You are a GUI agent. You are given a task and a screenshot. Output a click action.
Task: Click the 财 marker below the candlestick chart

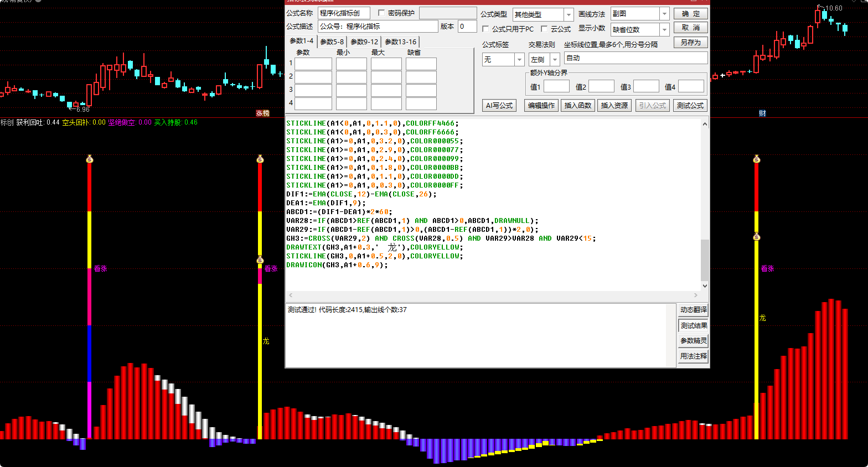[x=762, y=113]
